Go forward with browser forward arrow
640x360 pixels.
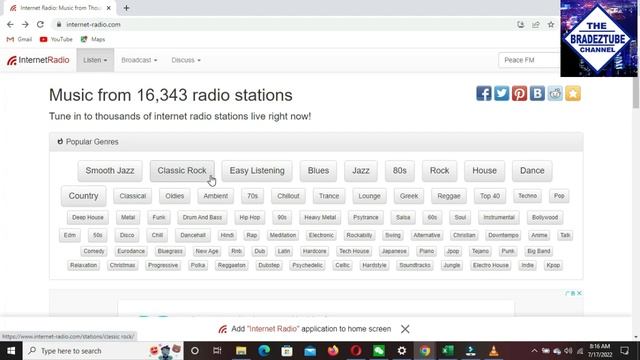(x=25, y=24)
